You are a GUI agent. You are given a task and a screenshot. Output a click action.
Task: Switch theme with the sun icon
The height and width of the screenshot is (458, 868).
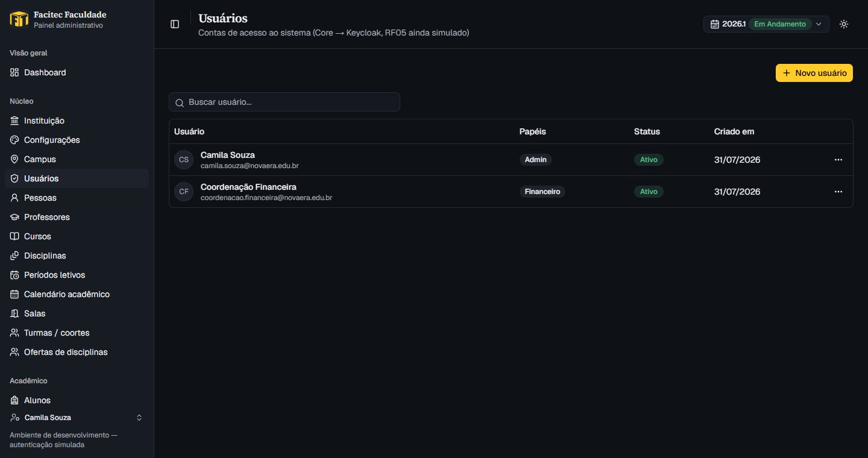(844, 24)
